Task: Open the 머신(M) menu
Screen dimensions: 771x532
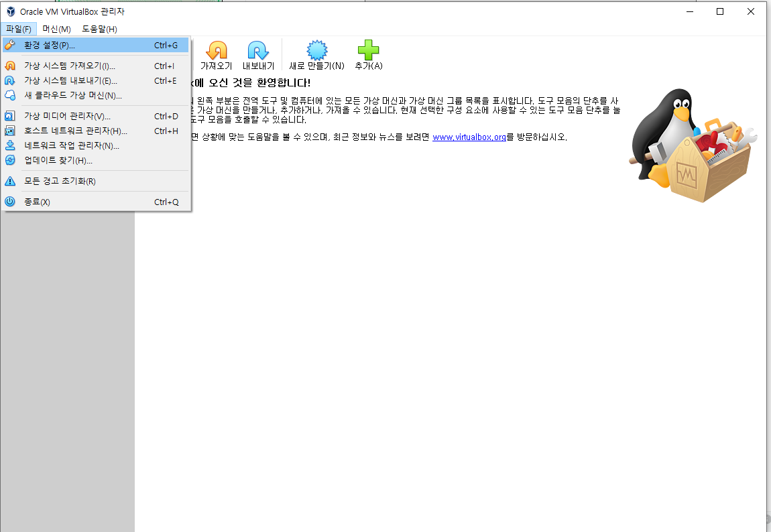Action: tap(56, 29)
